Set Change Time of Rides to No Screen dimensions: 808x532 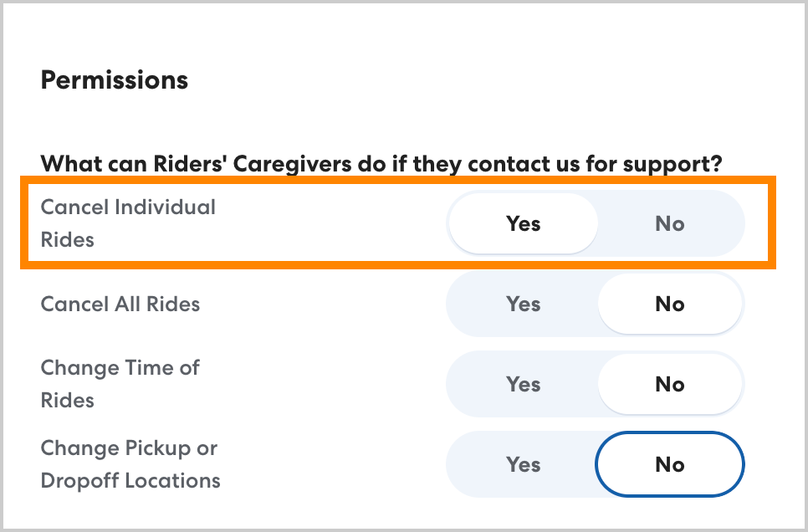[x=669, y=385]
